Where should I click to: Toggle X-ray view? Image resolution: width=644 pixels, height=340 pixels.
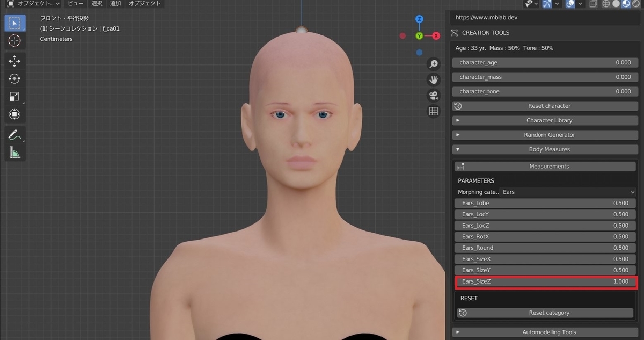[593, 4]
